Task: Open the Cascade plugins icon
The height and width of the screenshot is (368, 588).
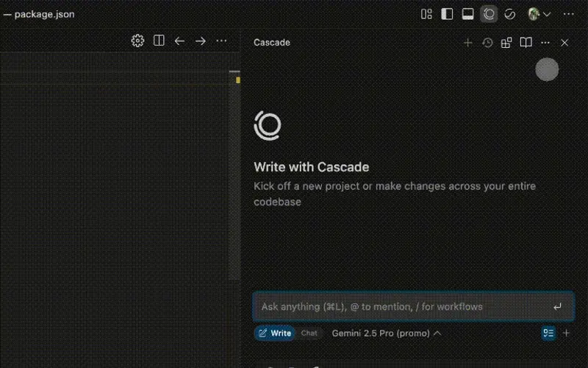Action: [x=506, y=43]
